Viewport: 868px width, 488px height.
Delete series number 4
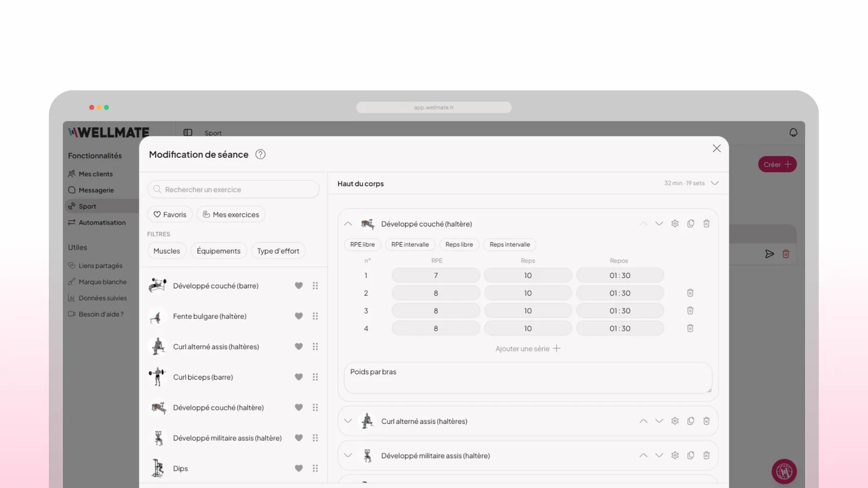[690, 329]
